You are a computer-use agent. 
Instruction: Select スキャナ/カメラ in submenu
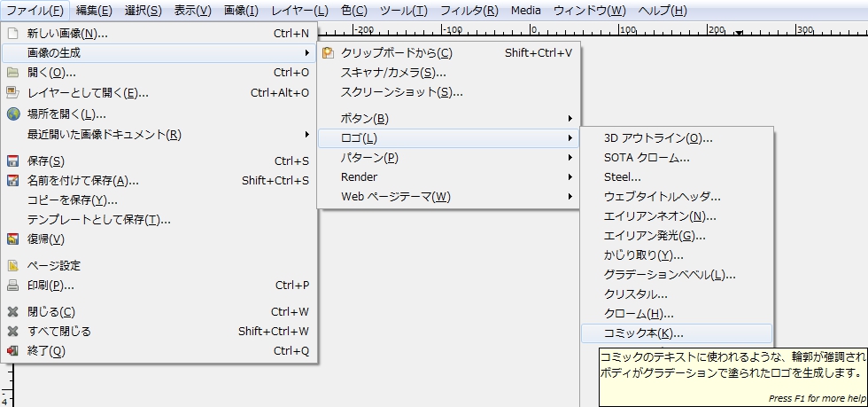pos(448,73)
